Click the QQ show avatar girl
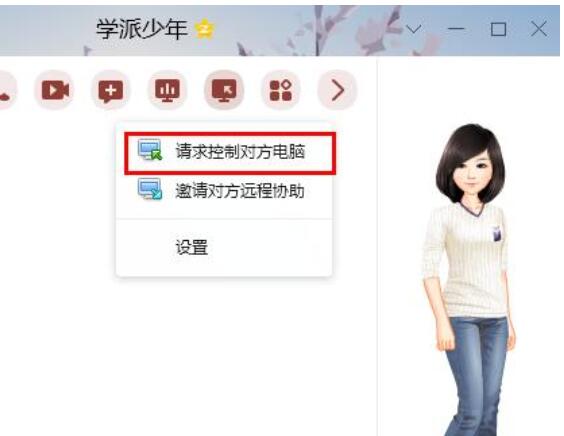 (470, 279)
